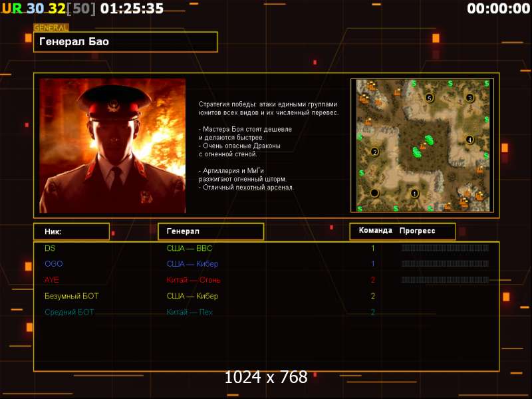Click AYE's loading progress bar

coord(445,279)
